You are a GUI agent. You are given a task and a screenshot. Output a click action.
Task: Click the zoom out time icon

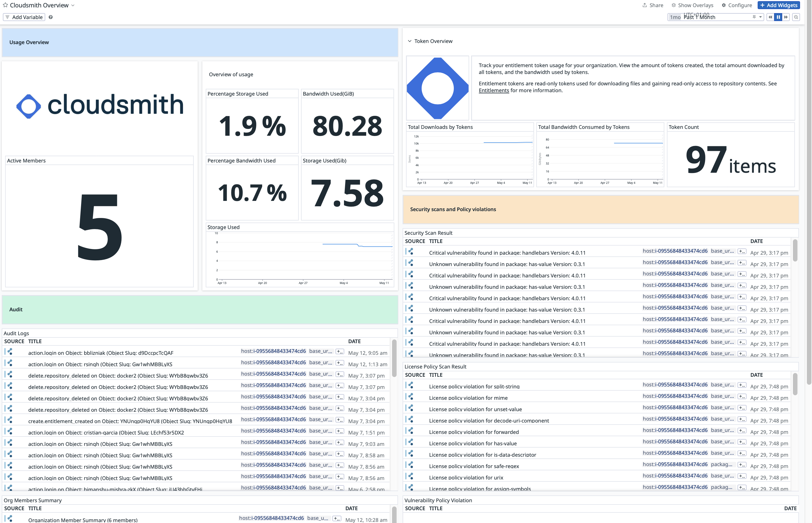click(x=796, y=17)
